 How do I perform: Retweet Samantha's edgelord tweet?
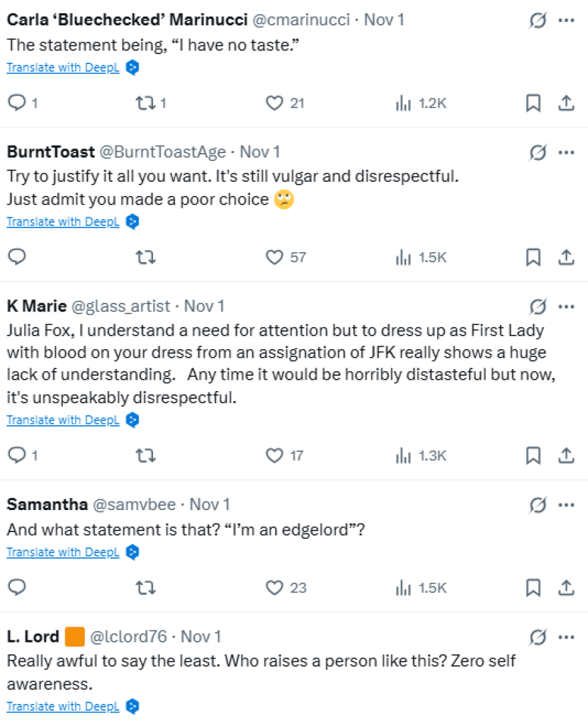click(x=144, y=587)
